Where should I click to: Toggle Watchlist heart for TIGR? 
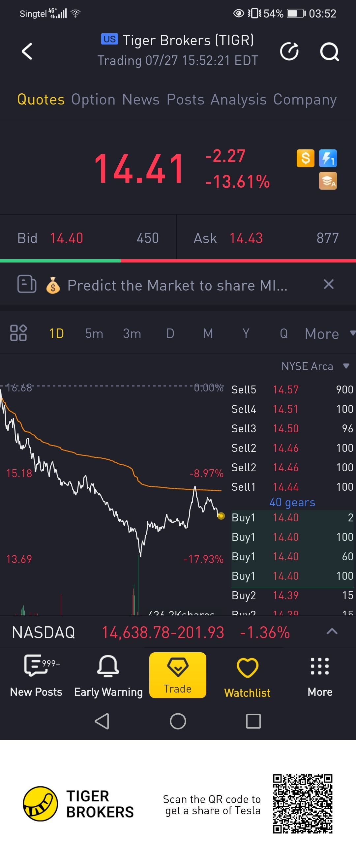pos(247,677)
